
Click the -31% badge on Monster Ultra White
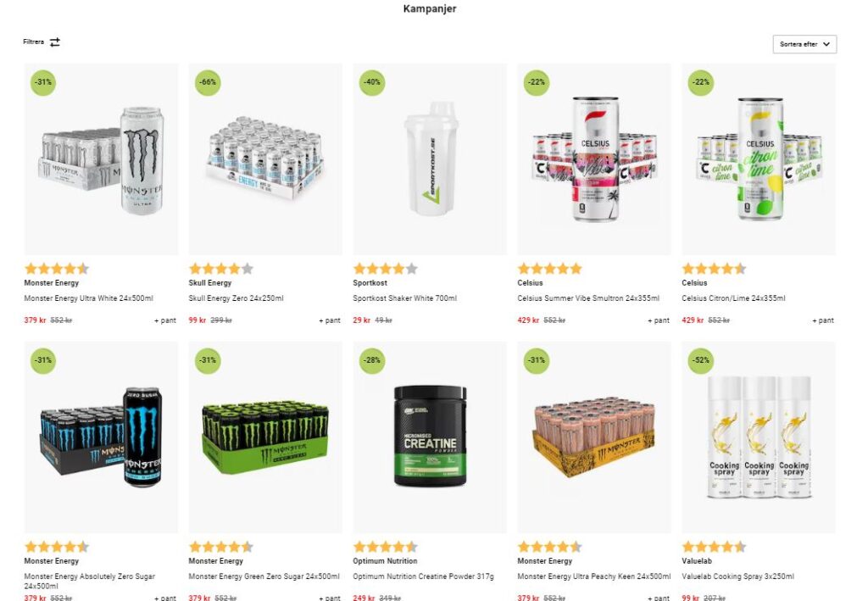(43, 82)
